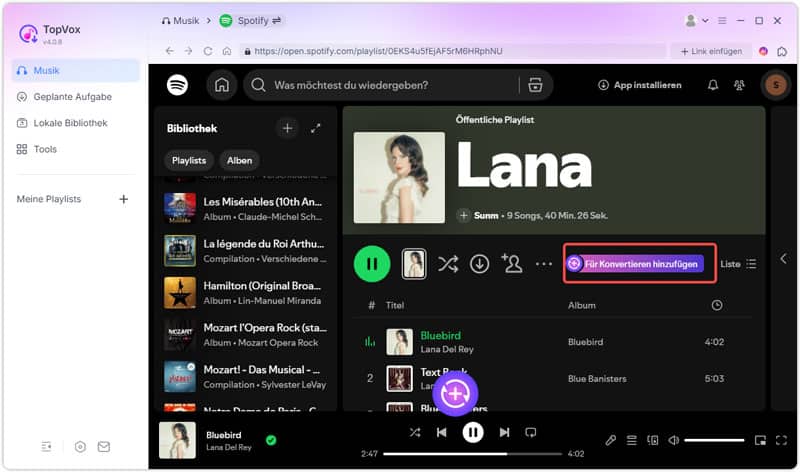Click the playlist preview thumbnail beside pause
800x472 pixels.
click(x=414, y=264)
